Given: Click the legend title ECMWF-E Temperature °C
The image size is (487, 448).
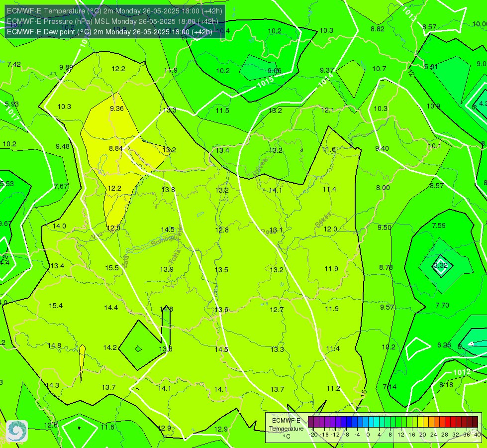Looking at the screenshot, I should click(x=286, y=429).
